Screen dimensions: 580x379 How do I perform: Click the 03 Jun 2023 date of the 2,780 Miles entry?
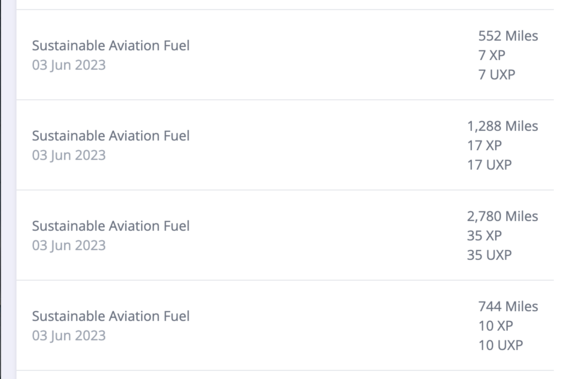pos(69,246)
